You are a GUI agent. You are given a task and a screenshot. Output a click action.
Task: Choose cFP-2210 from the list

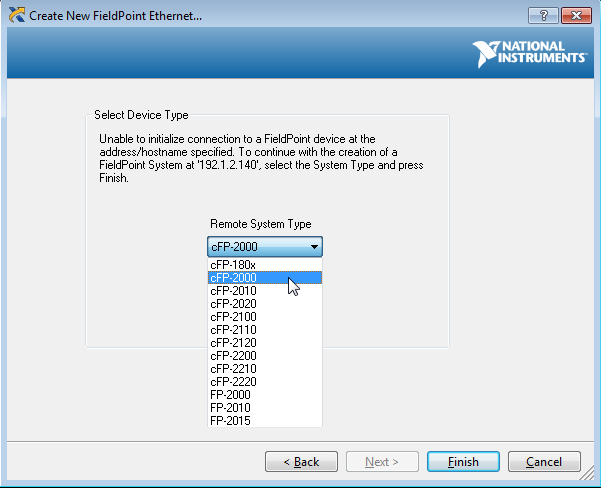[x=265, y=369]
